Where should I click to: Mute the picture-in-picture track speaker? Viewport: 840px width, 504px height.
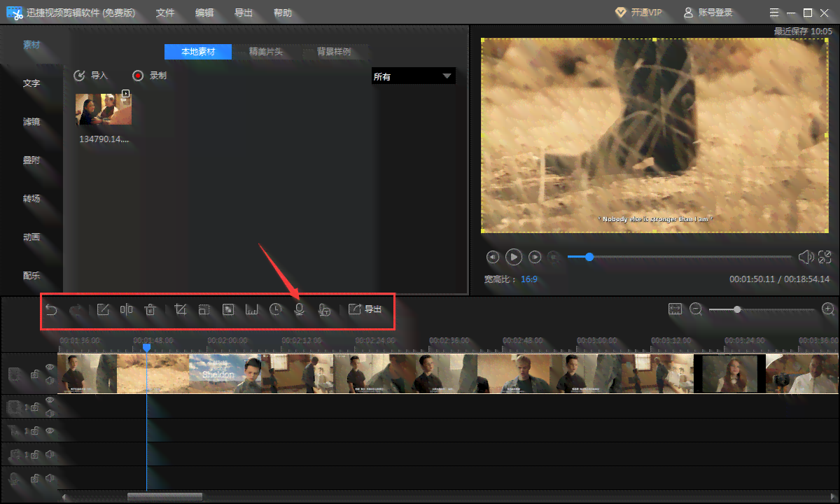pyautogui.click(x=50, y=412)
